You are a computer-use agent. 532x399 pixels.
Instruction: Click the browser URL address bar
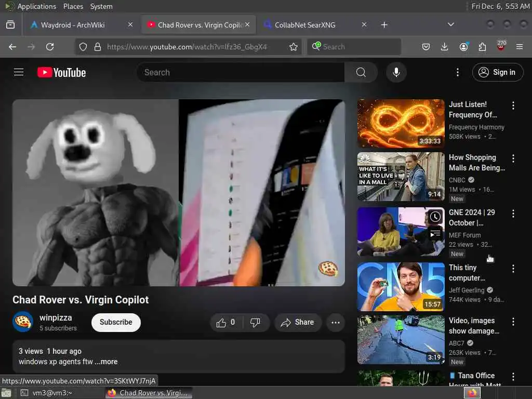click(187, 47)
